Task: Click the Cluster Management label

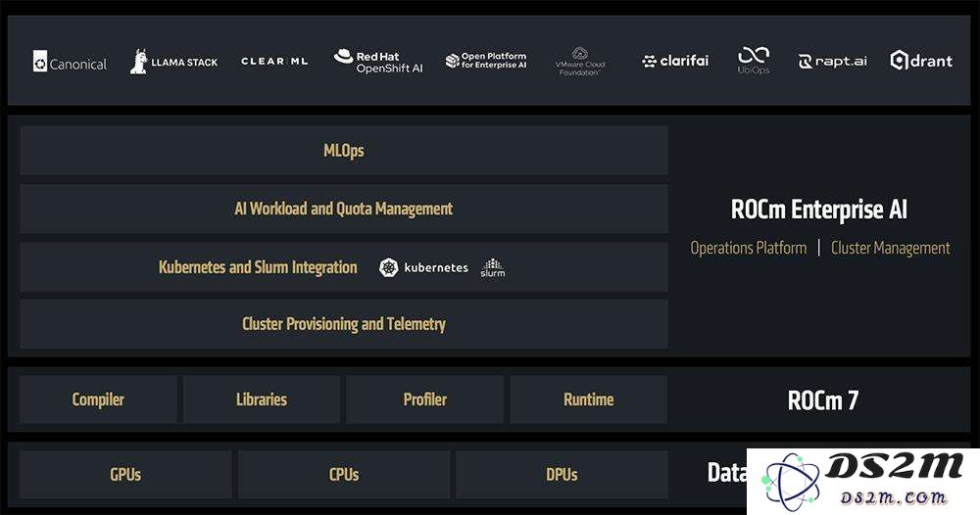Action: [890, 248]
